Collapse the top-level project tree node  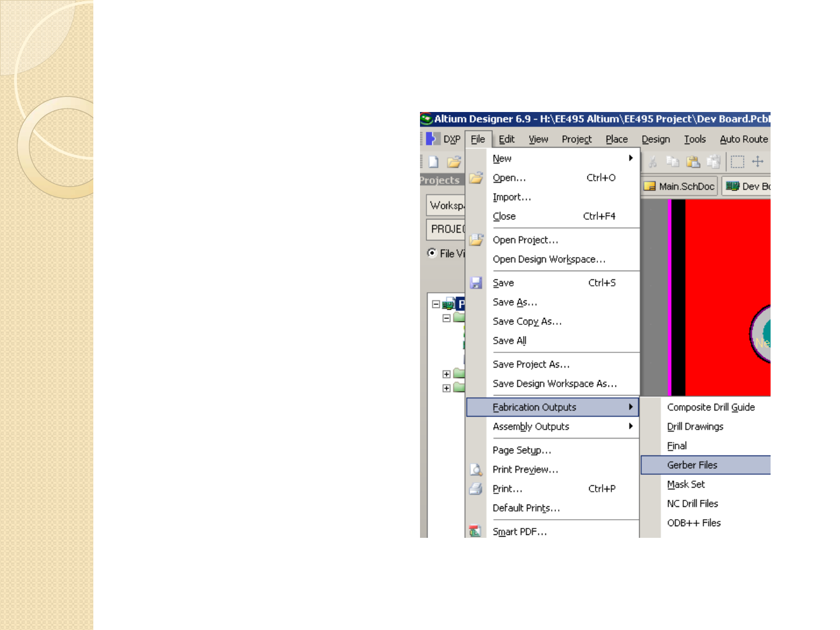(436, 304)
